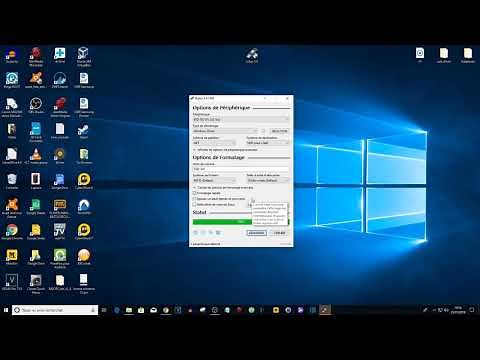
Task: Open File Explorer from taskbar
Action: (x=129, y=310)
